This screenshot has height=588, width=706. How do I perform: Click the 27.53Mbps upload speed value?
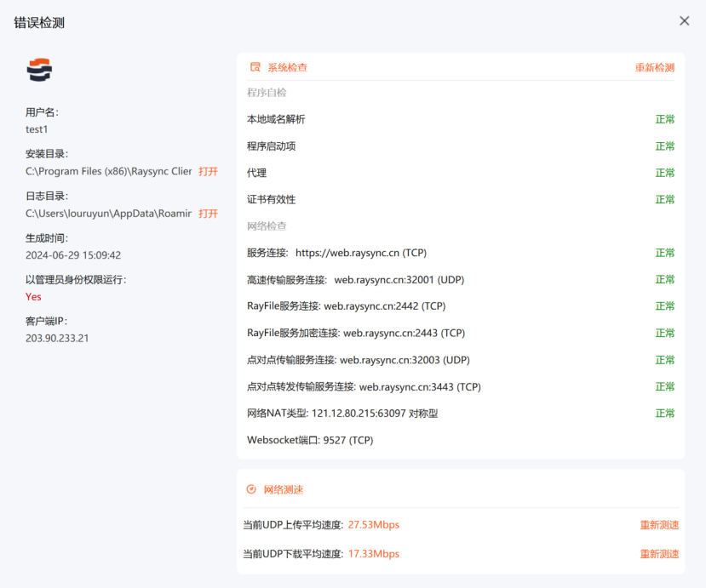coord(373,525)
